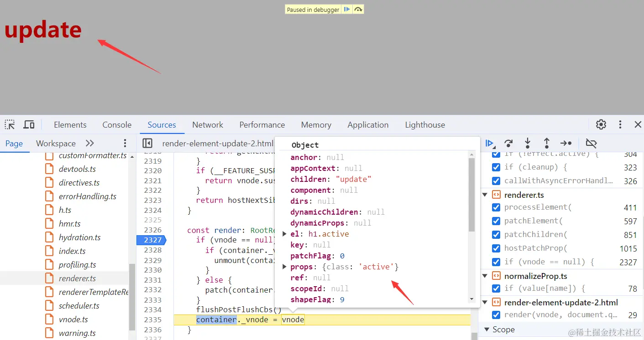Click 'vnode' variable on highlighted line
The width and height of the screenshot is (644, 340).
pyautogui.click(x=293, y=319)
